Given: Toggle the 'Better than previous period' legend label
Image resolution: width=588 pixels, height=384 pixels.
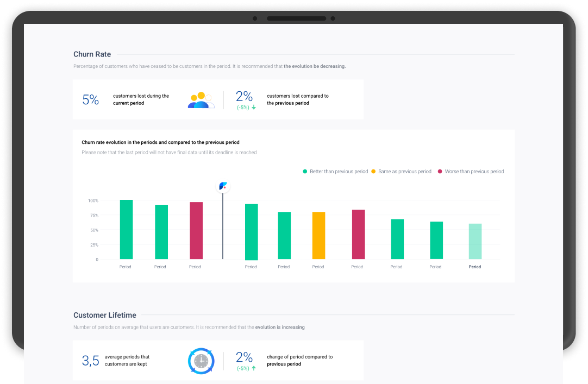Looking at the screenshot, I should pos(339,172).
